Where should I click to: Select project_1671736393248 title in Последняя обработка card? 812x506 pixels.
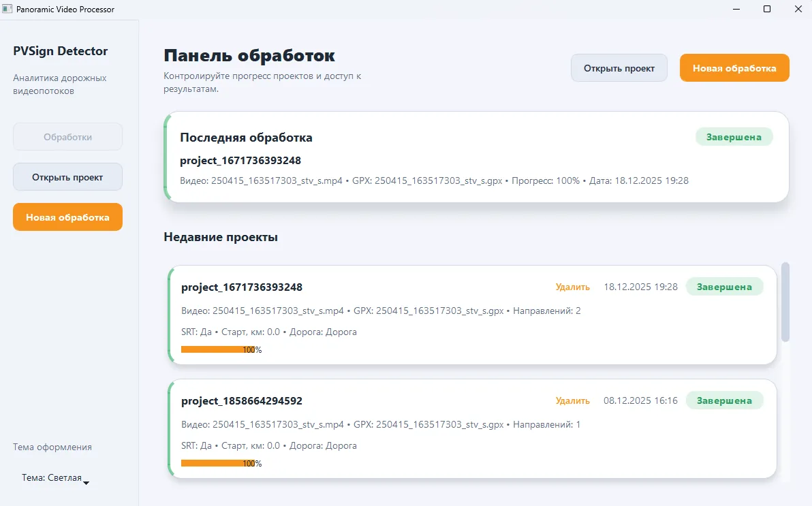[240, 161]
